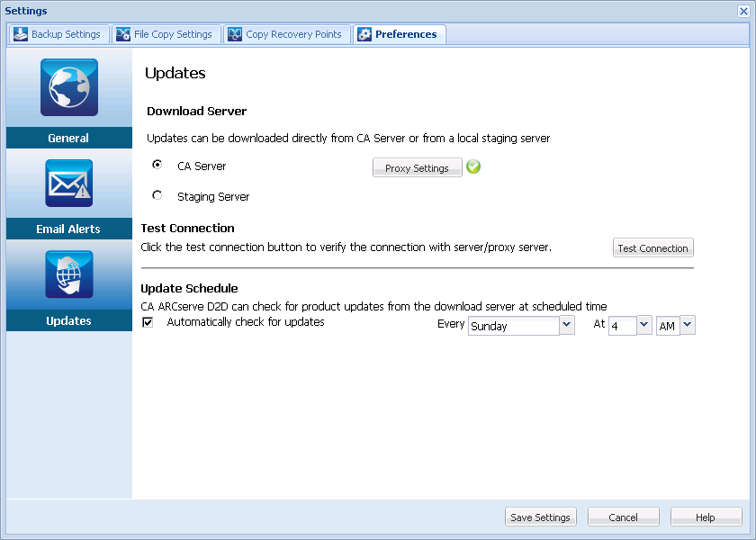The image size is (756, 540).
Task: Click the File Copy Settings tab icon
Action: coord(121,33)
